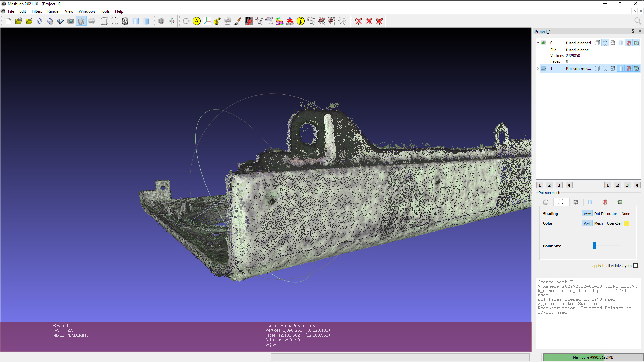
Task: Select Vert option in Color row
Action: 587,223
